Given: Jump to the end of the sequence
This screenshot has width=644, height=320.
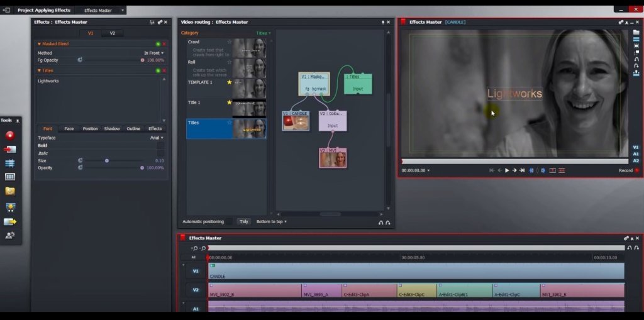Looking at the screenshot, I should click(x=522, y=170).
